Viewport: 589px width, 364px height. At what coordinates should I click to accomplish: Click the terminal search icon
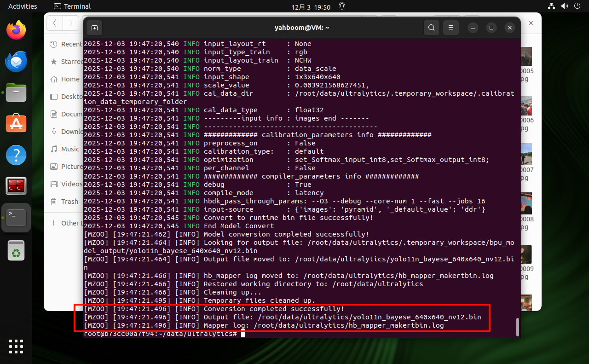point(431,28)
